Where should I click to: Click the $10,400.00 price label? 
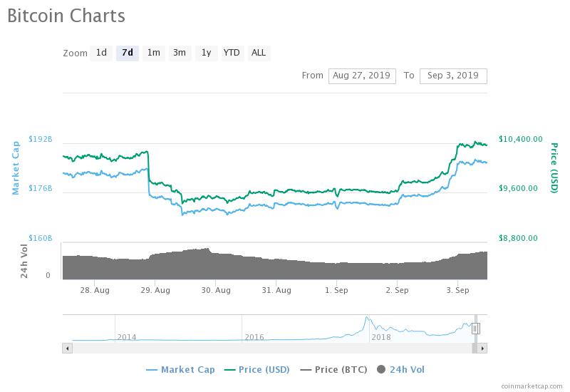point(521,139)
